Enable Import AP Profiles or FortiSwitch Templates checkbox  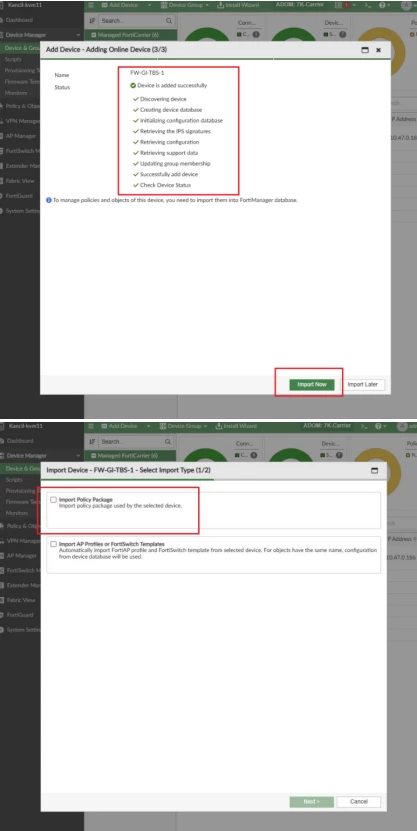[x=54, y=544]
